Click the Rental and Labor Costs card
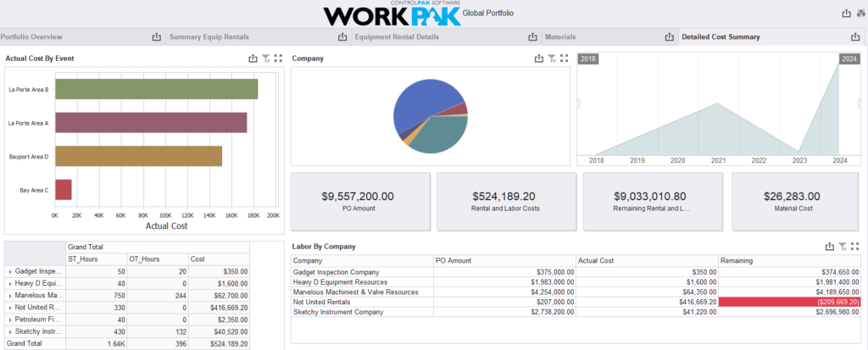Screen dimensions: 868x350 pos(505,201)
